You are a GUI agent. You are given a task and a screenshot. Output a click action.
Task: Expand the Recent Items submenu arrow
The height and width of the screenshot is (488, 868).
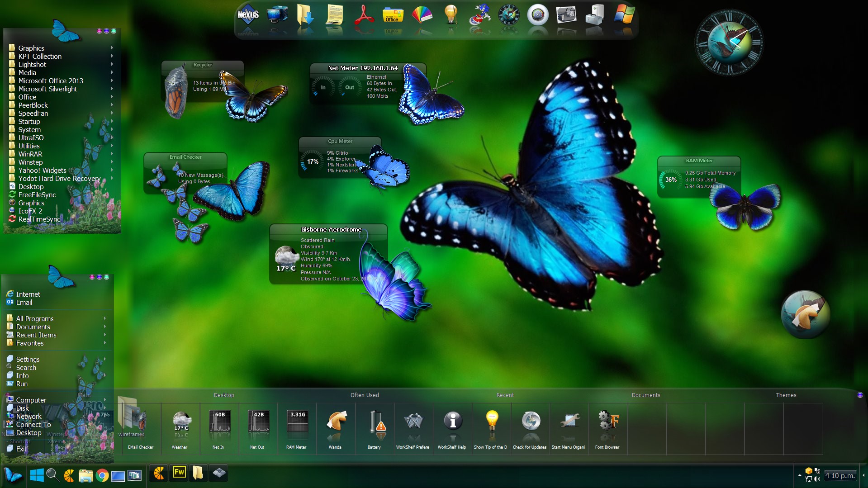[x=105, y=335]
